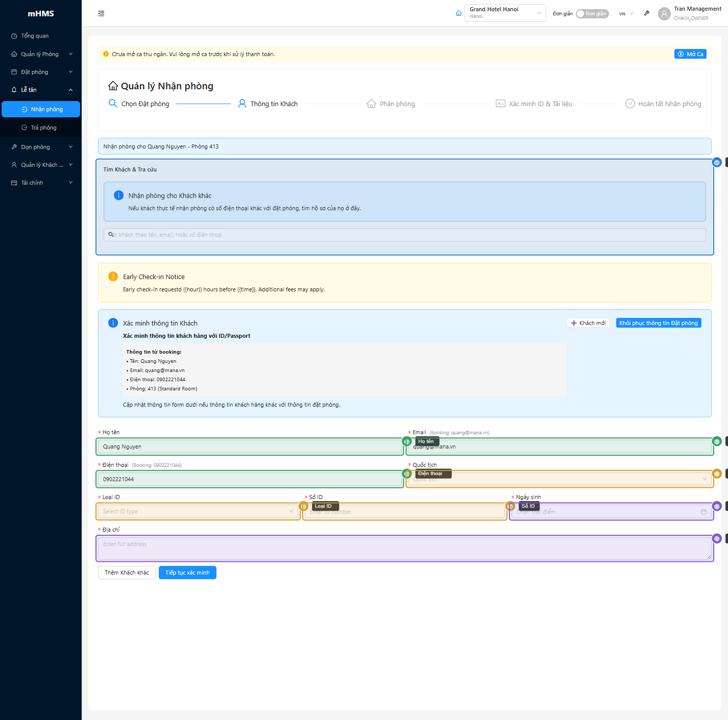Screen dimensions: 728x720
Task: Click the user avatar icon
Action: 664,14
